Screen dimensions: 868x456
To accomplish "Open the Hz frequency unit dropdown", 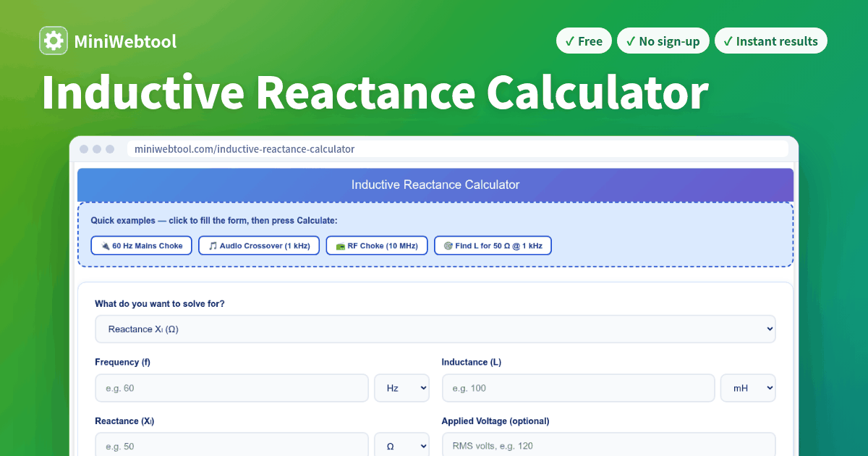I will click(x=401, y=388).
